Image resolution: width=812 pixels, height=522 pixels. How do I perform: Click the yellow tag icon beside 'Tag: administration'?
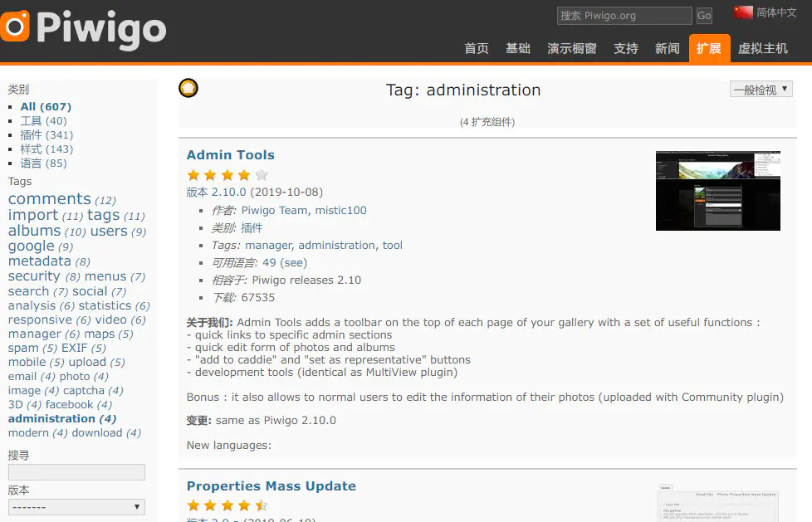coord(188,87)
